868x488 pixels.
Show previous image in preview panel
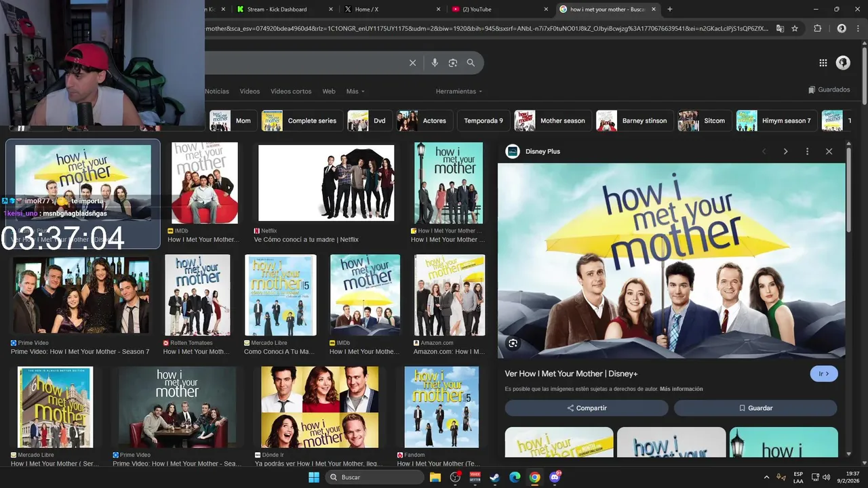pyautogui.click(x=764, y=151)
